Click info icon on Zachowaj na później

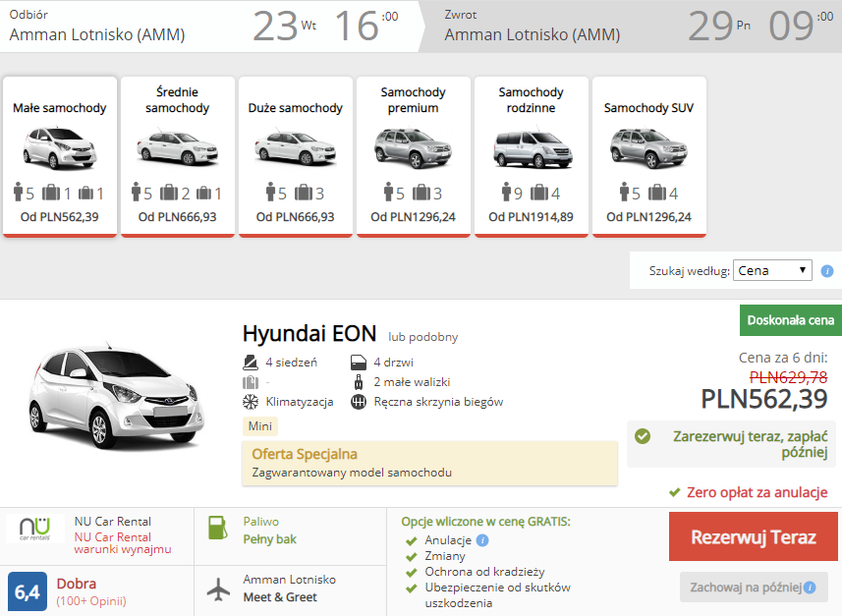tap(810, 588)
